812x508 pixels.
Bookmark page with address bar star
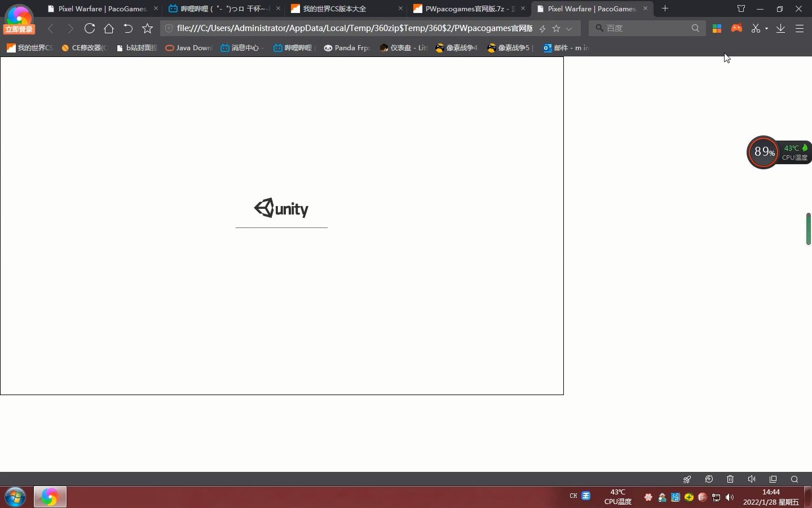coord(557,28)
